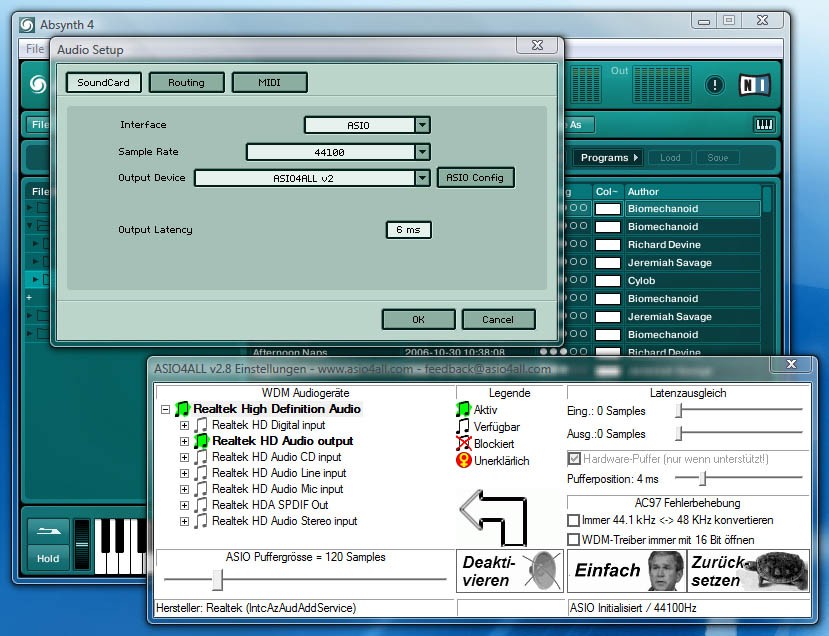The width and height of the screenshot is (829, 636).
Task: Click the Save button in Absynth
Action: coord(717,158)
